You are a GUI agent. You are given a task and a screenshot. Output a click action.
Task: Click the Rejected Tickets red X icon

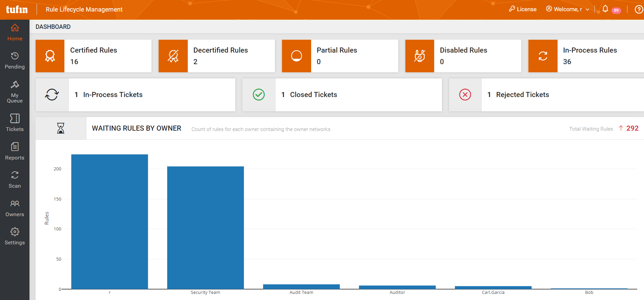(x=465, y=95)
